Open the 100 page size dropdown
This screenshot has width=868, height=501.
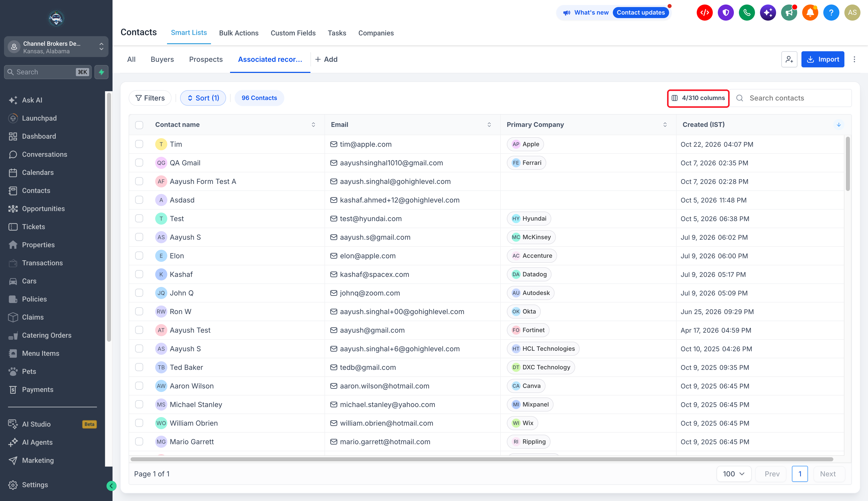[x=734, y=474]
